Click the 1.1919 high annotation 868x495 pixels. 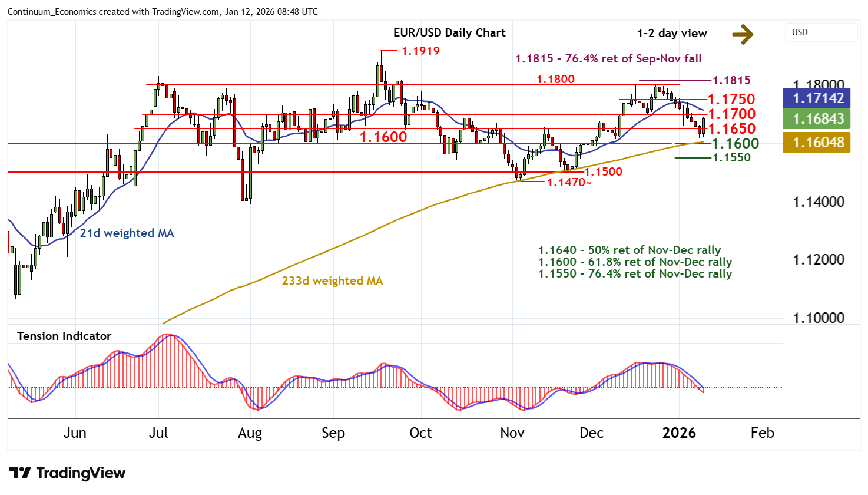pos(420,51)
